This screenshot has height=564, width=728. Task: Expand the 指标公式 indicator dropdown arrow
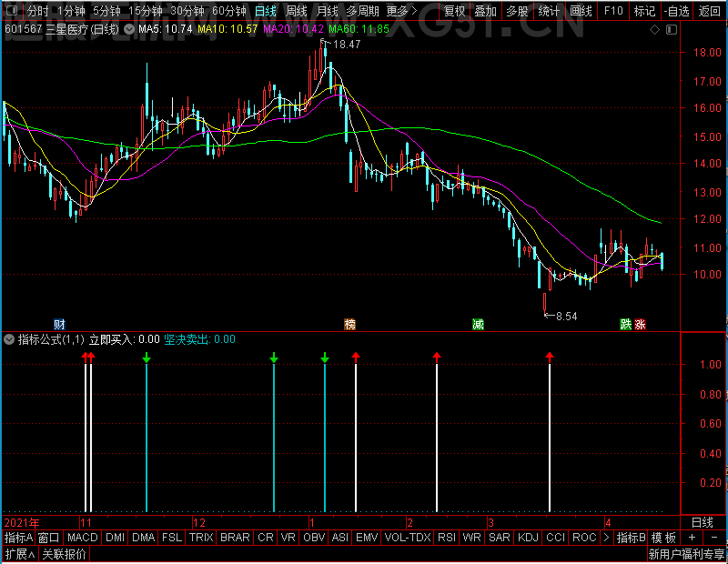[x=9, y=339]
